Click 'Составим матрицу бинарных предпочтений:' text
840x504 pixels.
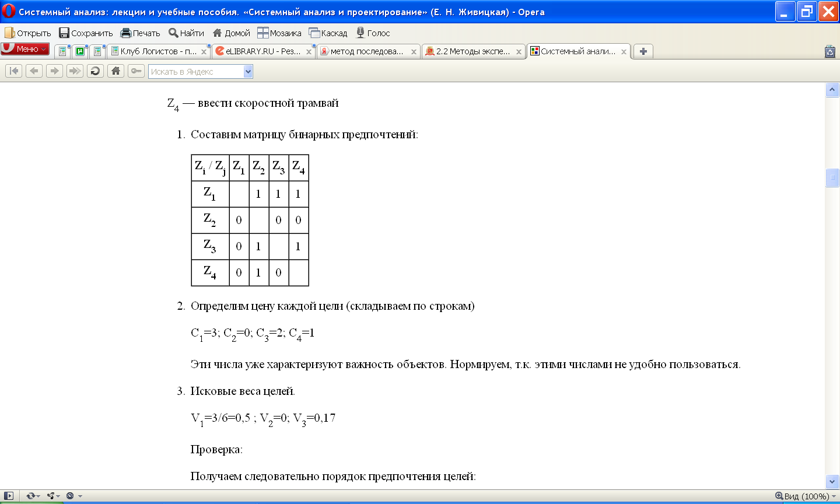pos(304,135)
